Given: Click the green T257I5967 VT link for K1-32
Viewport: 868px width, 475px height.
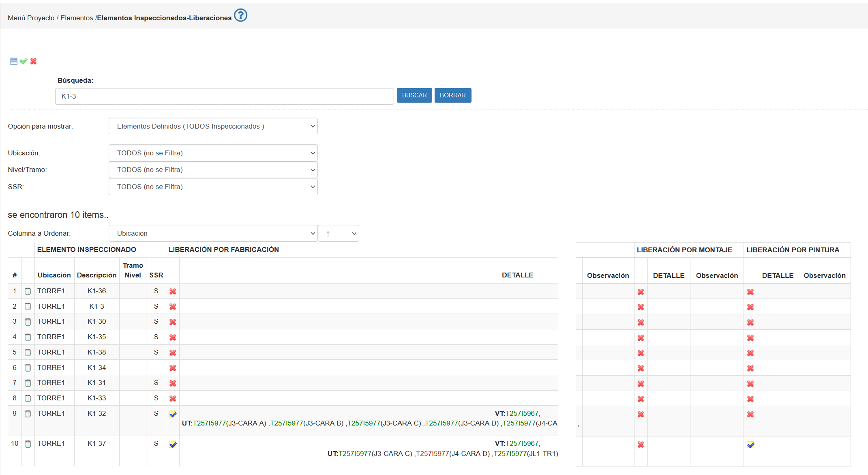Looking at the screenshot, I should pyautogui.click(x=522, y=413).
